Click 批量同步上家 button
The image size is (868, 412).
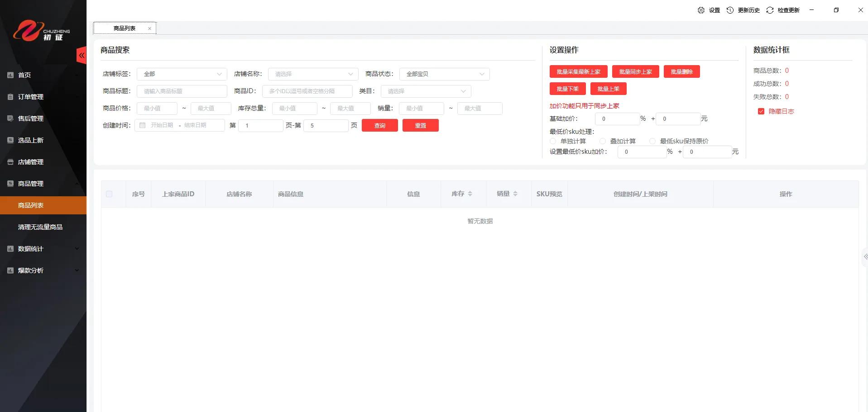[636, 71]
